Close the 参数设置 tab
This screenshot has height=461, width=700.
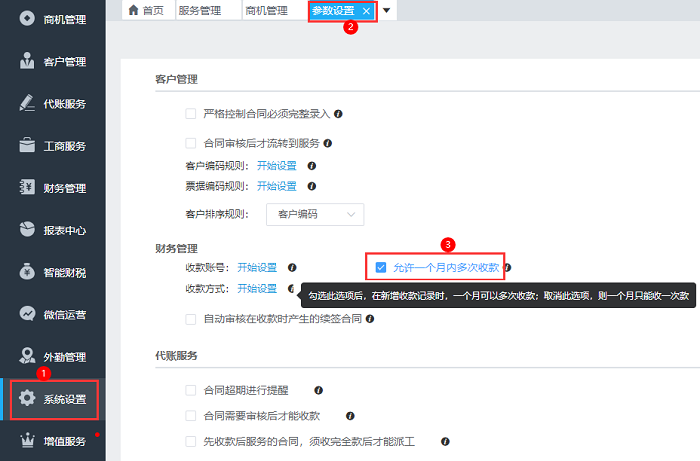coord(366,10)
